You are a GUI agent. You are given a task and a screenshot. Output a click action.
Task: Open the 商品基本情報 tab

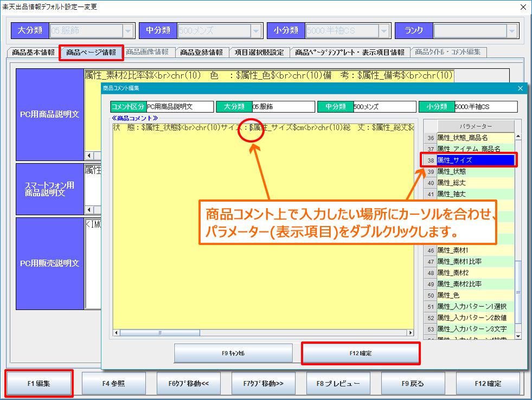pyautogui.click(x=33, y=53)
